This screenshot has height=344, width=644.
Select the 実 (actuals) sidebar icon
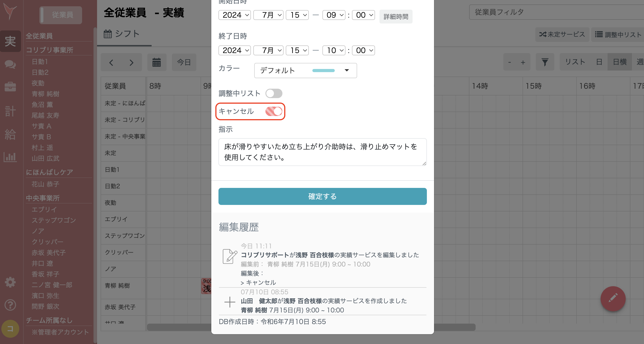[x=11, y=41]
